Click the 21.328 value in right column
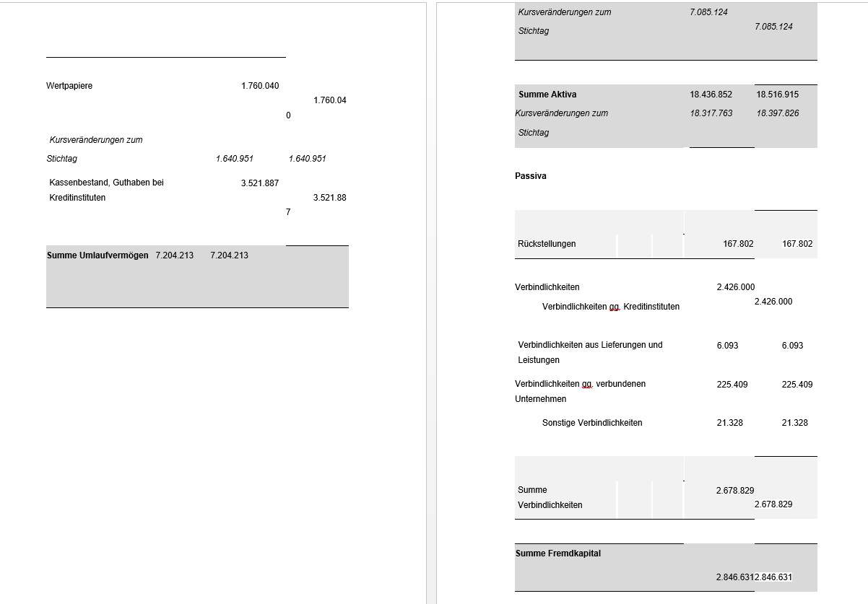The height and width of the screenshot is (604, 868). tap(794, 423)
